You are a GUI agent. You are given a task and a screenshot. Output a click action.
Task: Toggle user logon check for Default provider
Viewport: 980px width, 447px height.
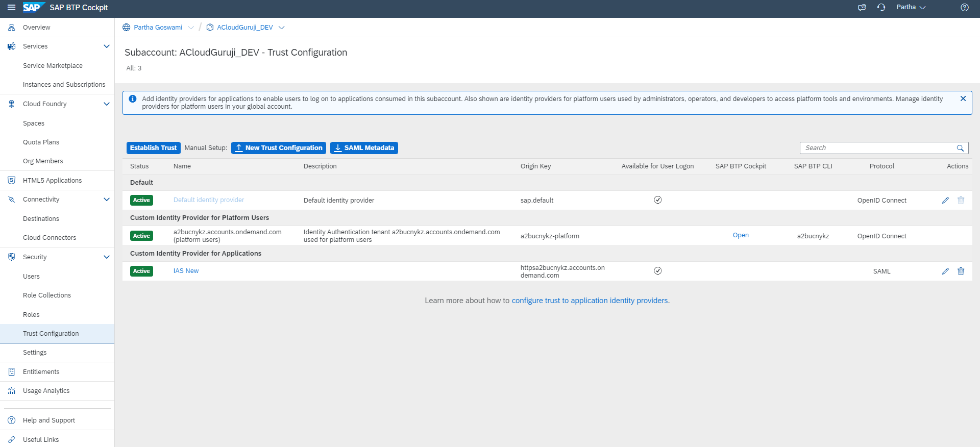(657, 200)
